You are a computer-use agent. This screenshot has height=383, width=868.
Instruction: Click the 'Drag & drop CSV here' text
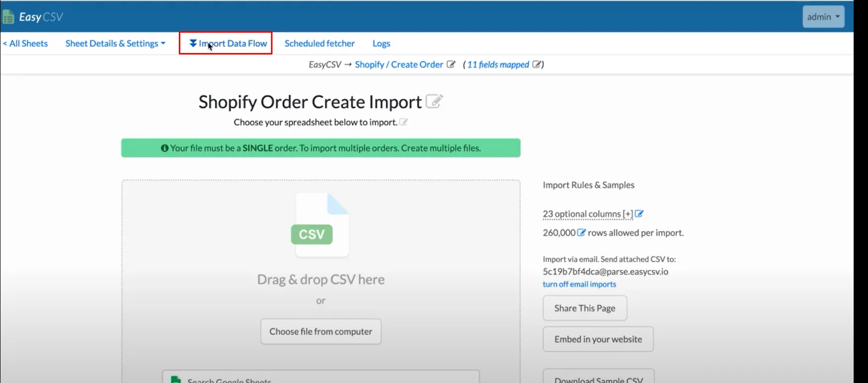[x=321, y=279]
